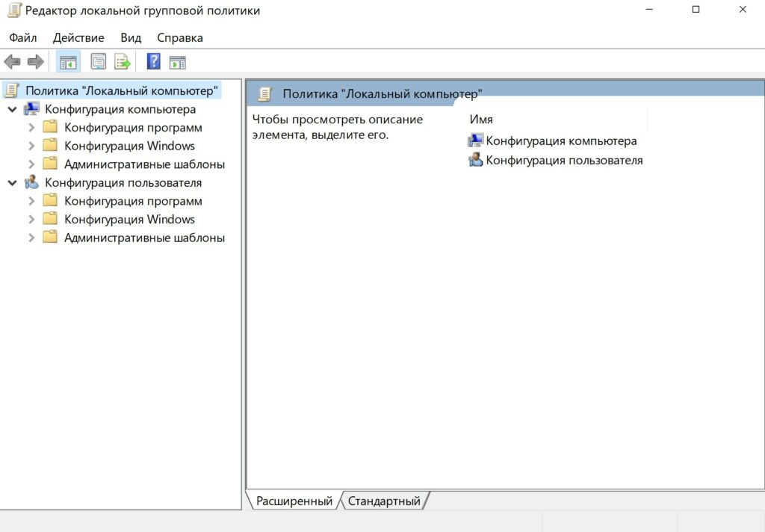The height and width of the screenshot is (532, 765).
Task: Click the Forward arrow toolbar icon
Action: (36, 62)
